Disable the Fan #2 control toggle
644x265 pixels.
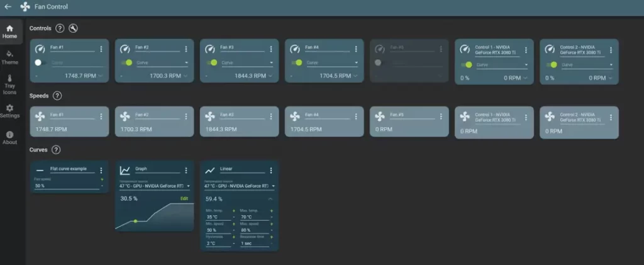coord(126,62)
